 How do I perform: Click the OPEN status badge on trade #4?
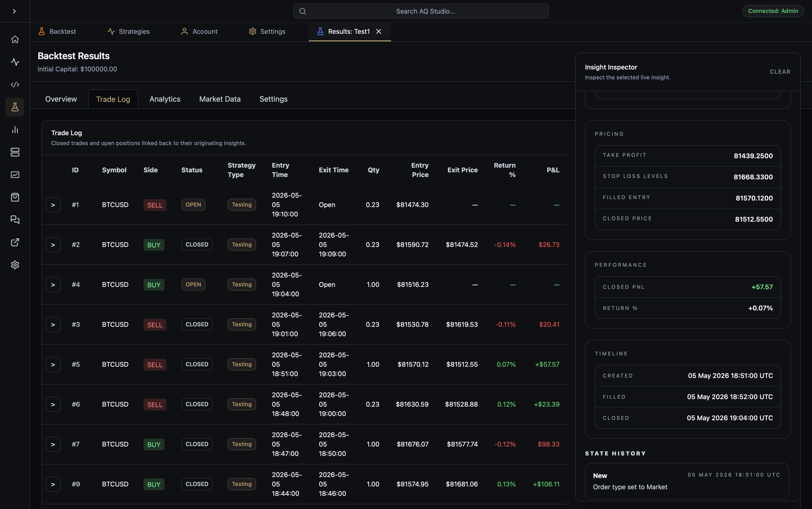pos(193,285)
